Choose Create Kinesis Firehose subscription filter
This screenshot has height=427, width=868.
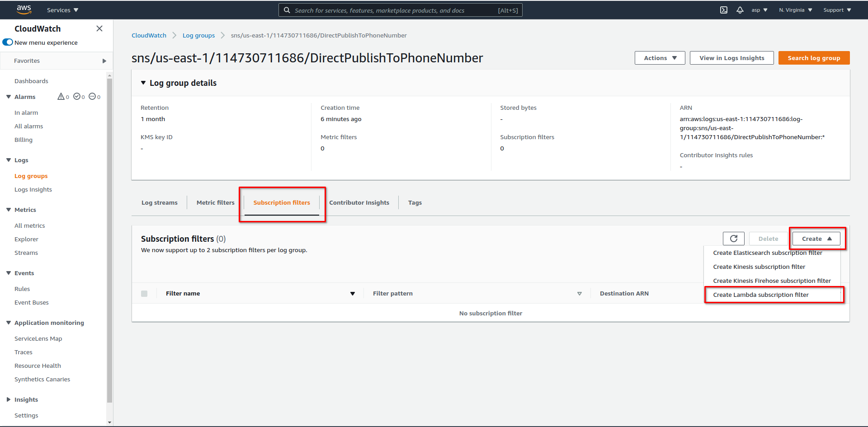click(x=772, y=281)
